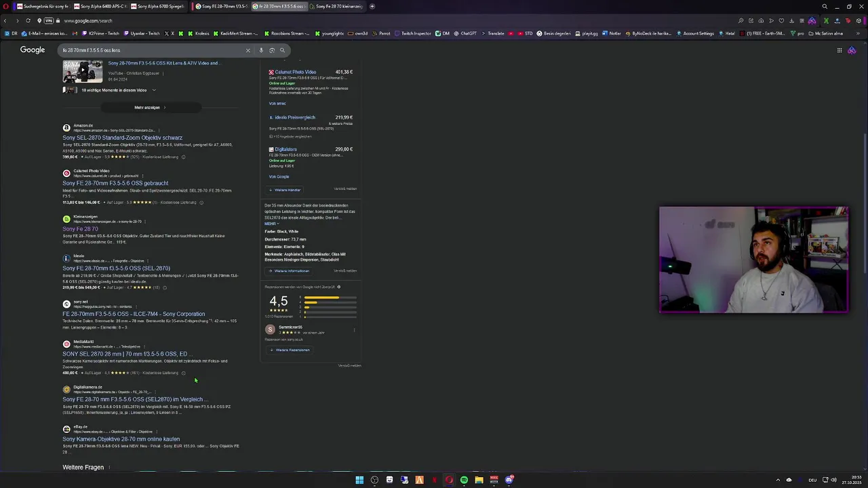Submit search with magnifier icon
This screenshot has width=868, height=488.
282,50
